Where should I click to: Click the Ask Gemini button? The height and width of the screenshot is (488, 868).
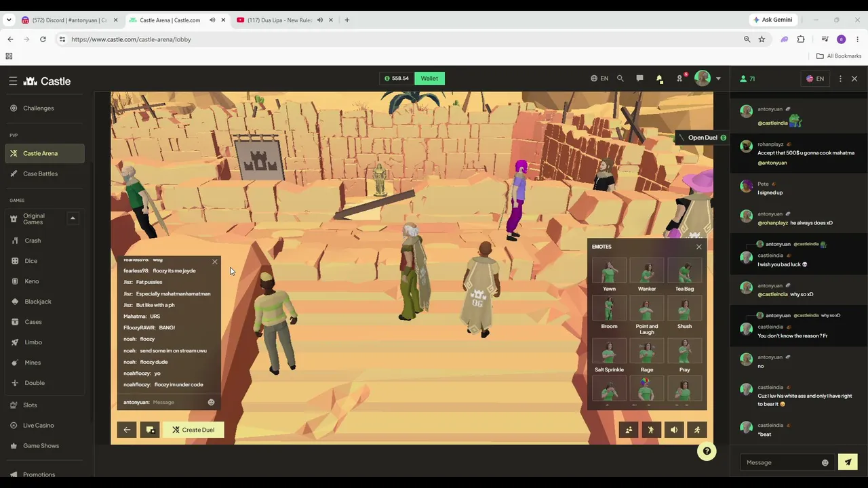[x=772, y=20]
